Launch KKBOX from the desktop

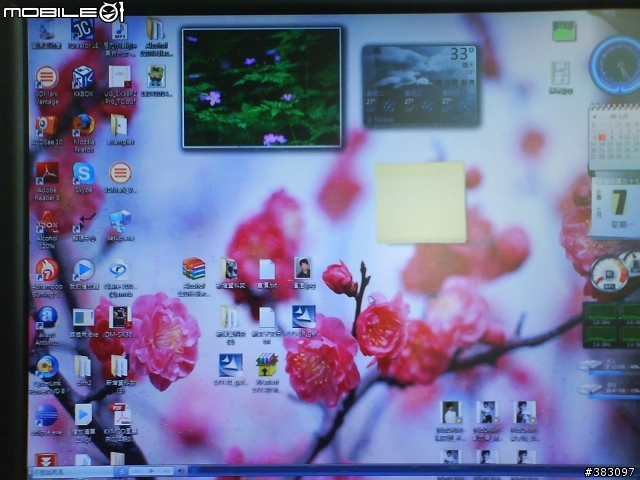(x=83, y=77)
